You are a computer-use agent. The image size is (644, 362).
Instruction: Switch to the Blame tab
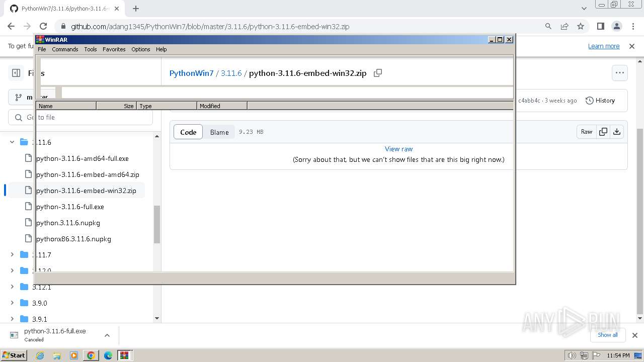click(x=219, y=132)
